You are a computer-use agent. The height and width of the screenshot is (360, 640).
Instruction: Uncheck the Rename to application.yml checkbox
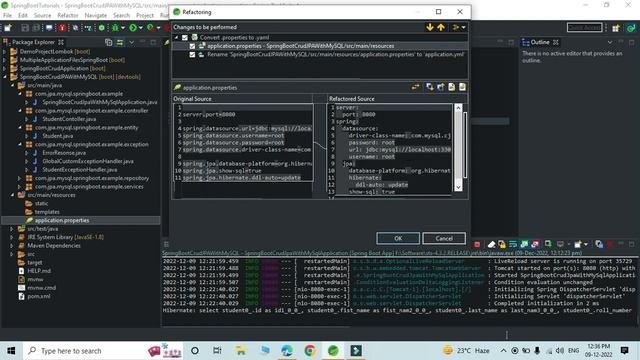tap(192, 54)
